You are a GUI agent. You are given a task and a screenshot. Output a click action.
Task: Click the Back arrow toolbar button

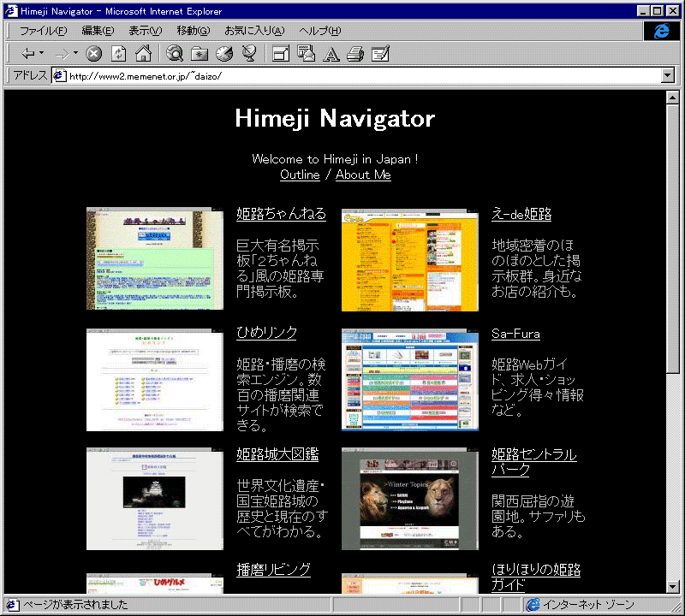click(28, 54)
